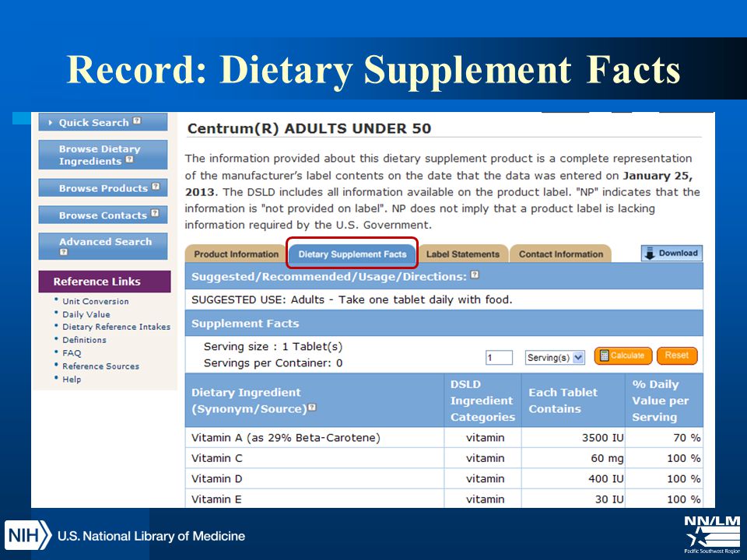Click help icon beside Browse Contacts

(x=155, y=213)
